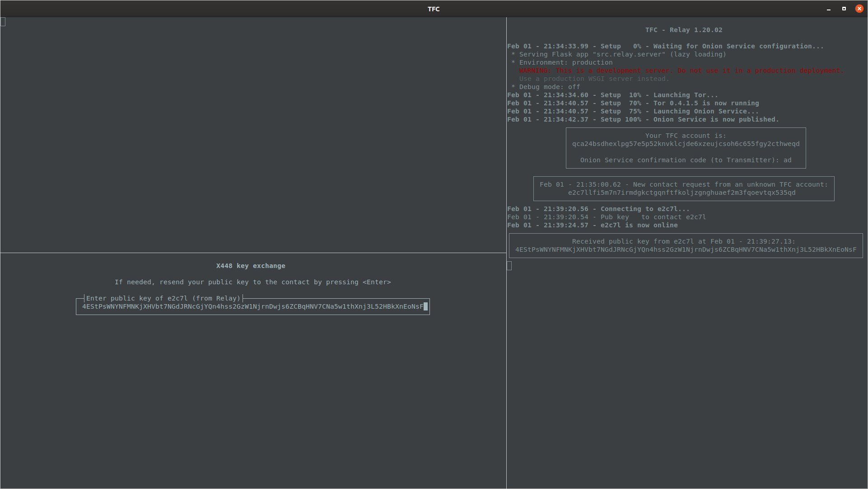
Task: Click the 'TFC - Relay 1.20.02' header
Action: pos(684,30)
